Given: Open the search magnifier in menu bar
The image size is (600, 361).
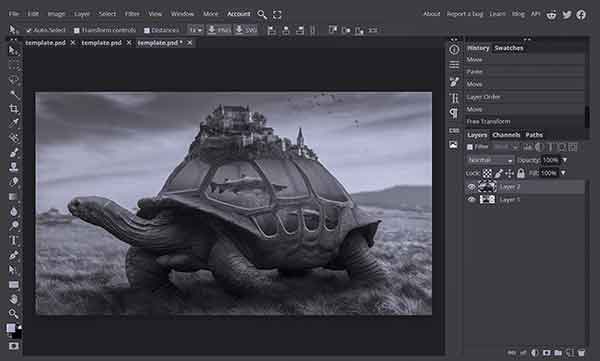Looking at the screenshot, I should click(262, 15).
